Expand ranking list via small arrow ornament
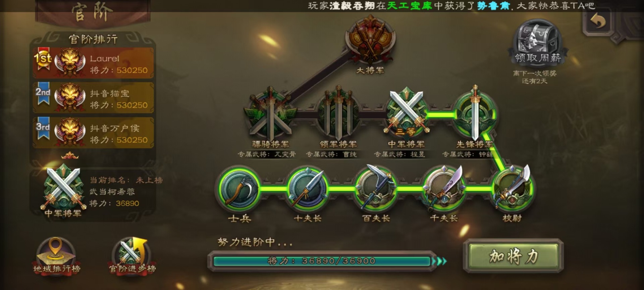 point(70,155)
